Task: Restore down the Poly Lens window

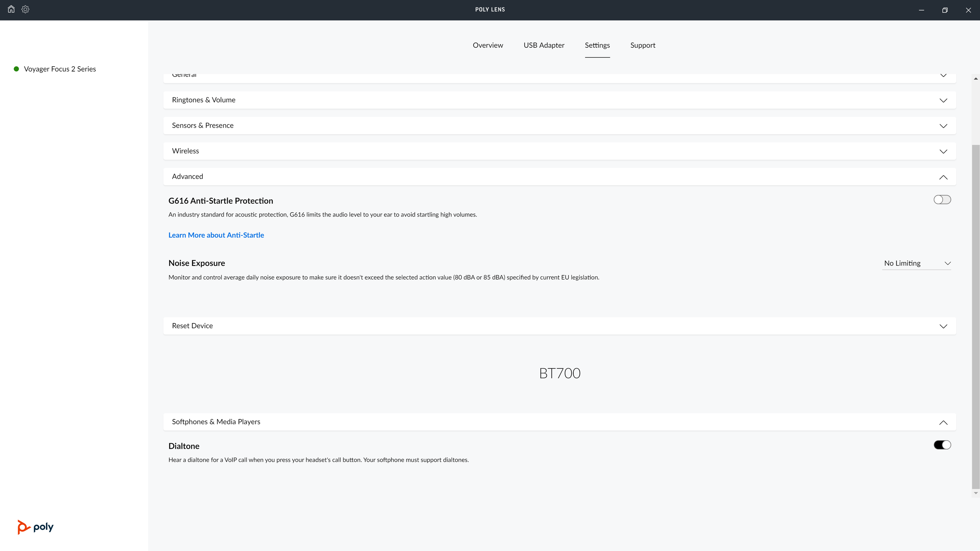Action: tap(945, 10)
